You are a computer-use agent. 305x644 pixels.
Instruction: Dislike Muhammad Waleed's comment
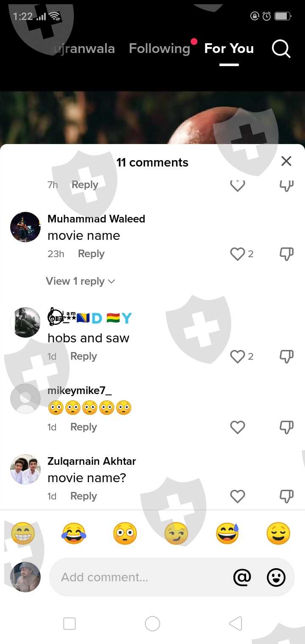(x=286, y=254)
